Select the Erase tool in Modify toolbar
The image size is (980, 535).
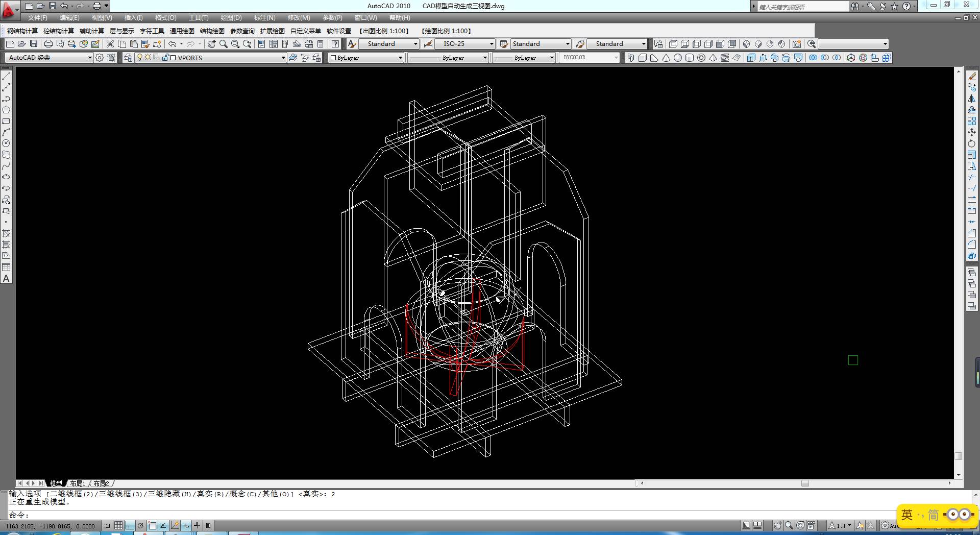click(x=972, y=76)
